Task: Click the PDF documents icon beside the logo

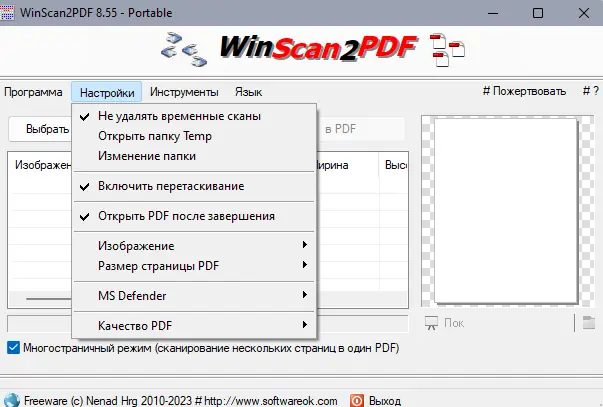Action: [x=447, y=50]
